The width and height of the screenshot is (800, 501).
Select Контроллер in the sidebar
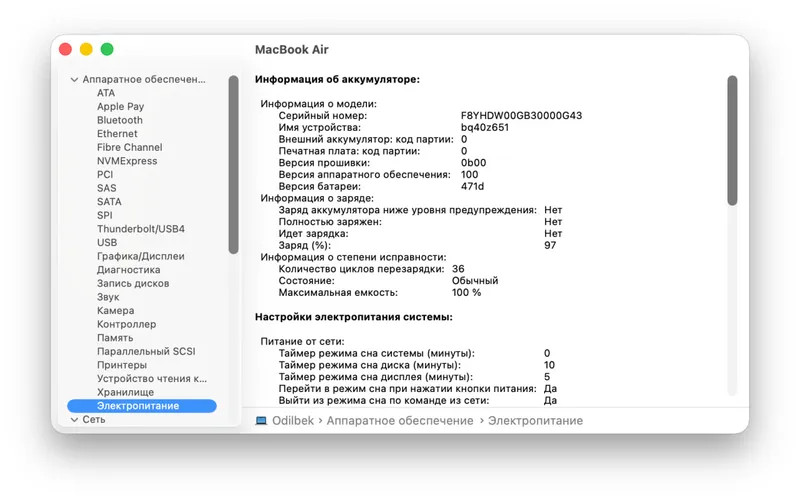pos(127,324)
